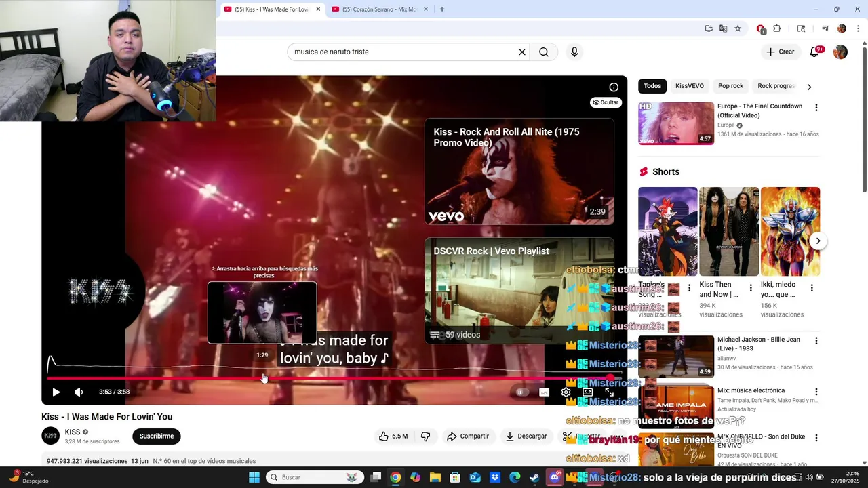Open options for Mix música electrónica

pos(816,392)
